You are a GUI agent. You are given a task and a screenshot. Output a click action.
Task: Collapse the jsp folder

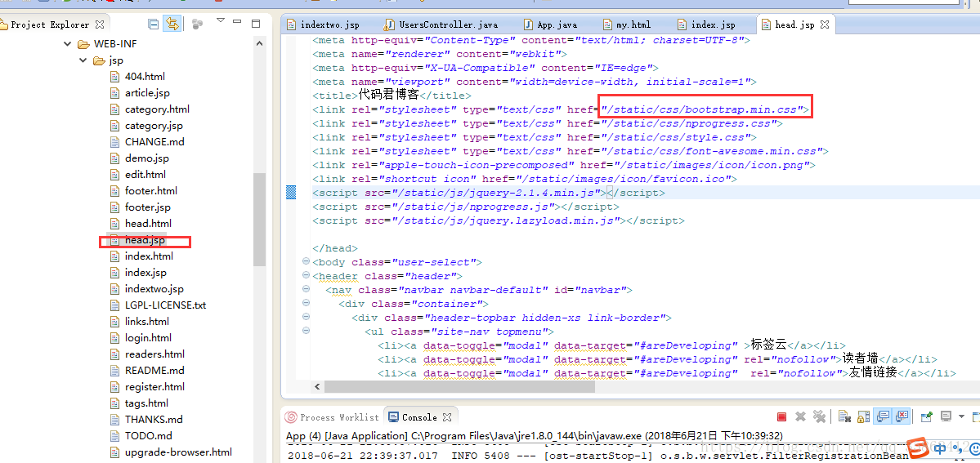point(83,60)
